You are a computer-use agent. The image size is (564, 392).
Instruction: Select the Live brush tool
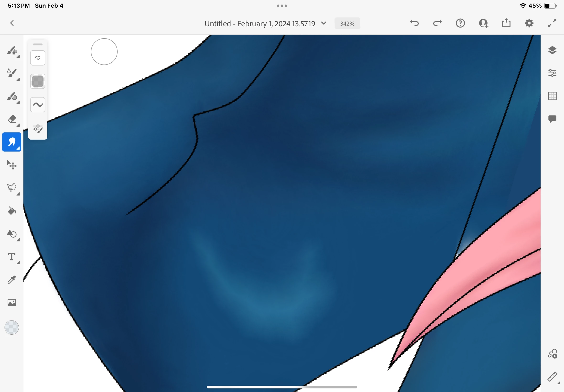click(x=11, y=73)
